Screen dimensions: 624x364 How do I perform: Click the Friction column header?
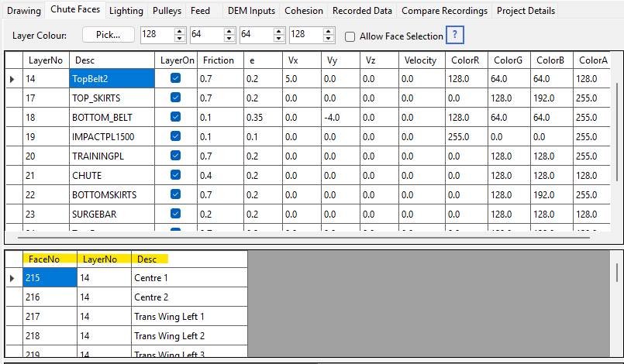[220, 60]
